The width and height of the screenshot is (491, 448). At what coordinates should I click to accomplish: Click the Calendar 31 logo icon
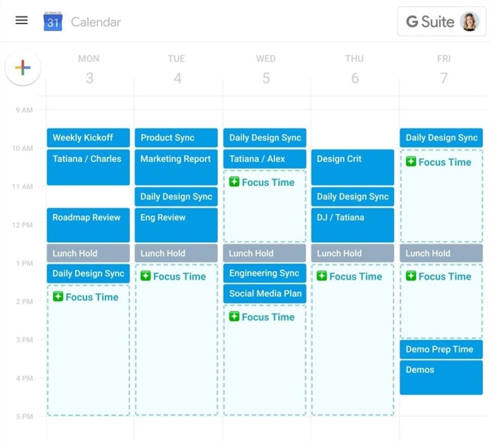coord(53,22)
